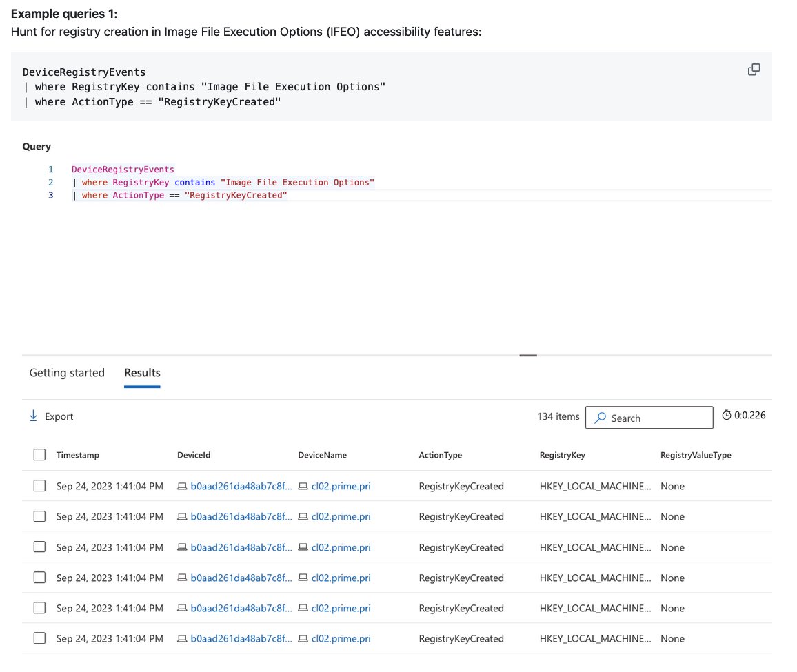Click the last row's Timestamp cell

click(x=110, y=638)
